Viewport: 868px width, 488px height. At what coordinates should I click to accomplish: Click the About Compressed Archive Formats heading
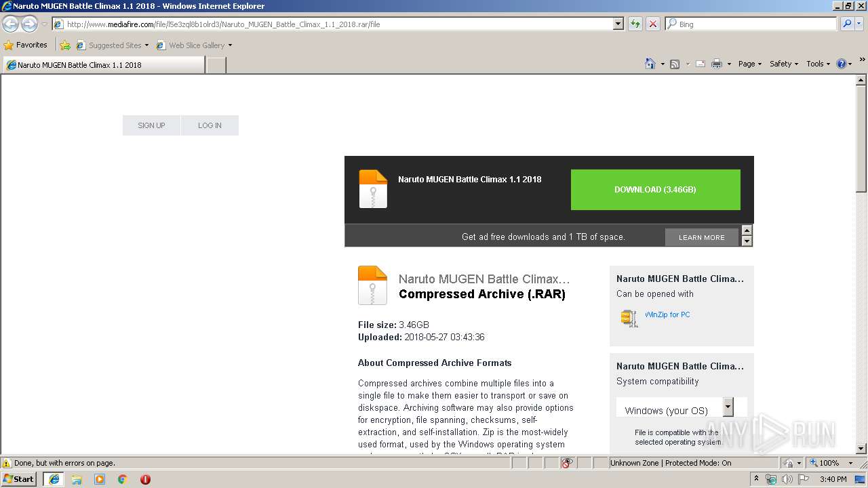pyautogui.click(x=435, y=363)
